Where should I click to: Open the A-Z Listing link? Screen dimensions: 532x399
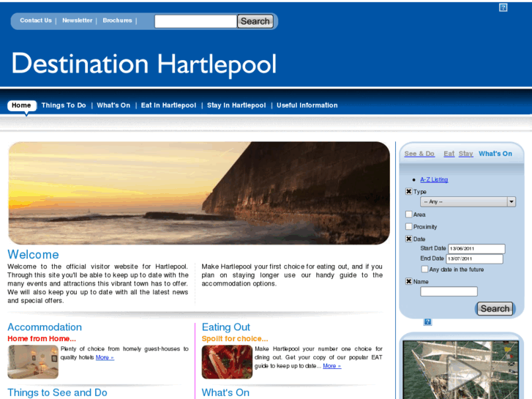pos(434,179)
